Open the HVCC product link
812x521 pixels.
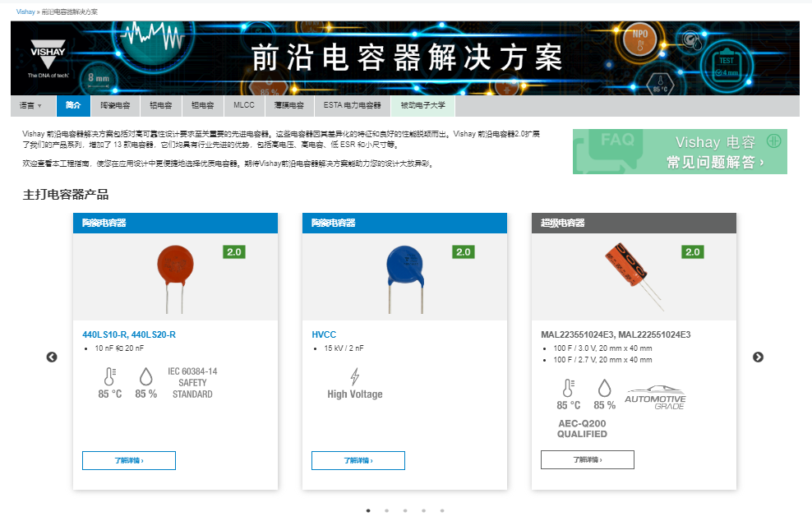click(x=324, y=334)
